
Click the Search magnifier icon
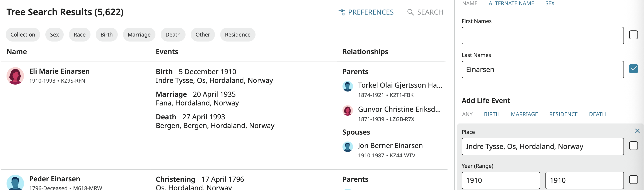pos(410,12)
